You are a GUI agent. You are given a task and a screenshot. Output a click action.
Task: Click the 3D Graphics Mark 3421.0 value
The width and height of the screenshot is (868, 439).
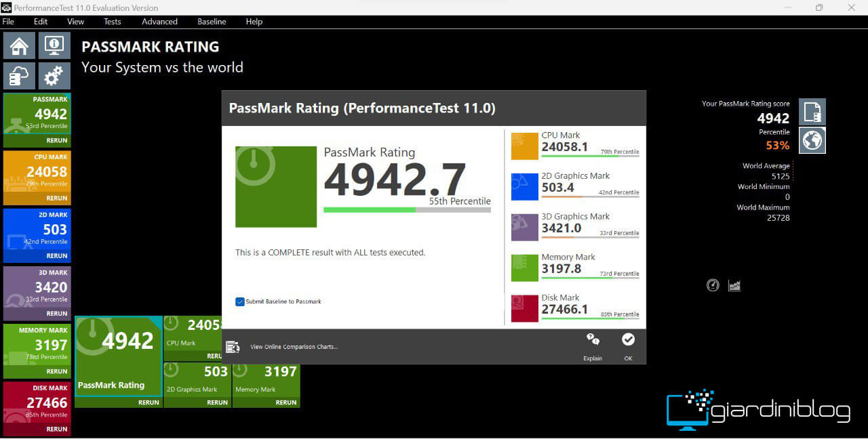(561, 228)
